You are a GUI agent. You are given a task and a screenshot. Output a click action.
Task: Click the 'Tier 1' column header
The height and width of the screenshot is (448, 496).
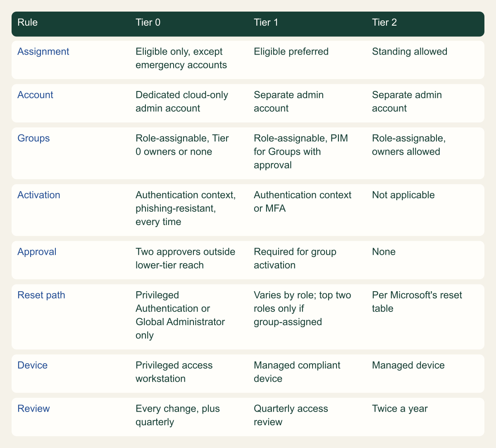(x=266, y=22)
